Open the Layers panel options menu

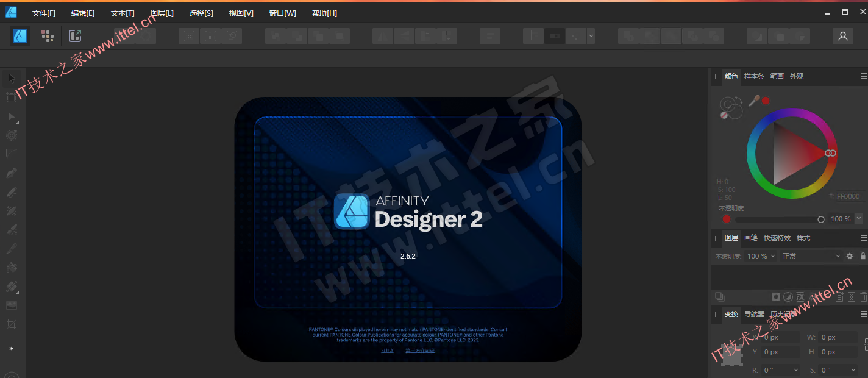coord(864,238)
